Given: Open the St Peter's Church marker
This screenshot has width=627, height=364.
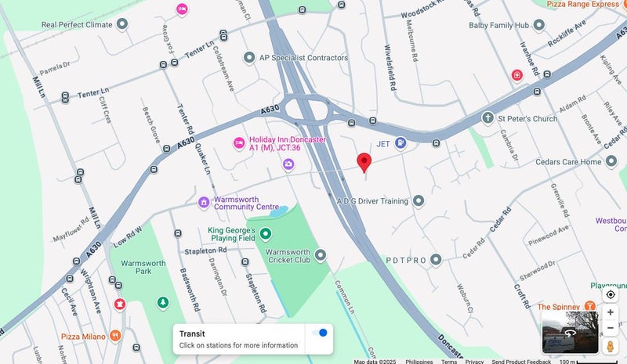Looking at the screenshot, I should [x=487, y=118].
